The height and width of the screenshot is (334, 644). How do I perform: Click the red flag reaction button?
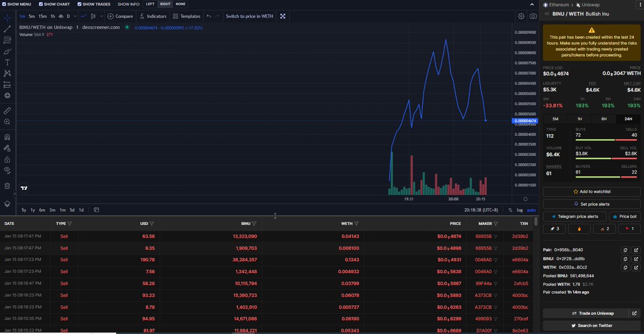[629, 229]
